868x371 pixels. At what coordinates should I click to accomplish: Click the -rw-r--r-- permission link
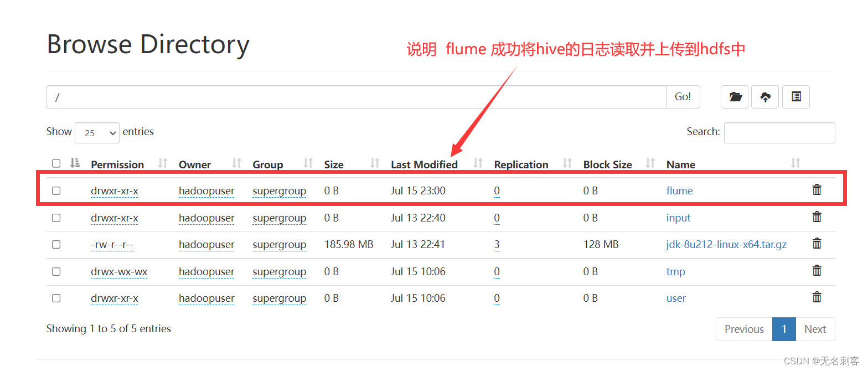[x=112, y=244]
